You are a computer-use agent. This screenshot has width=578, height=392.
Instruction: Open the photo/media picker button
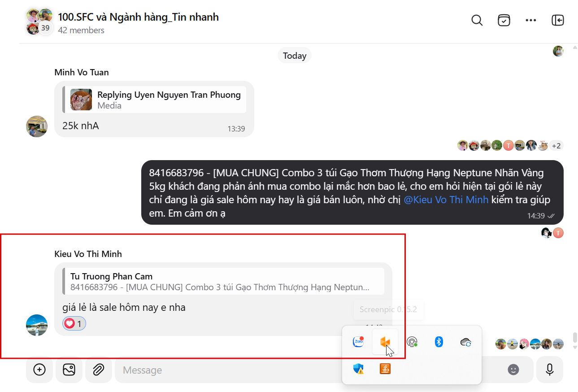tap(69, 370)
